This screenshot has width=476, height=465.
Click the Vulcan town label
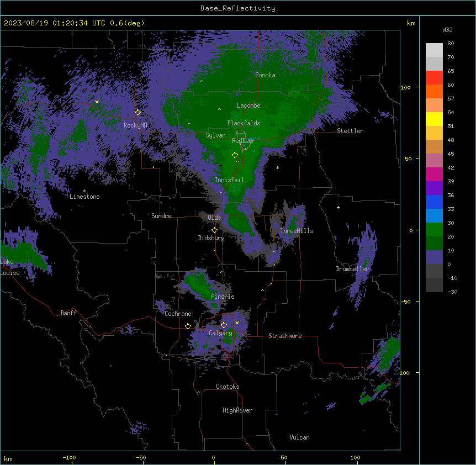click(x=300, y=437)
